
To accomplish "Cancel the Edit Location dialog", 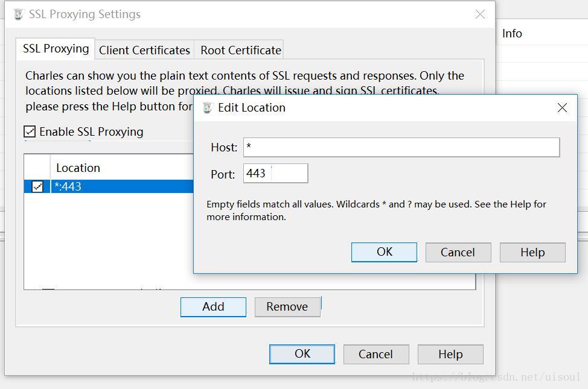I will point(458,252).
